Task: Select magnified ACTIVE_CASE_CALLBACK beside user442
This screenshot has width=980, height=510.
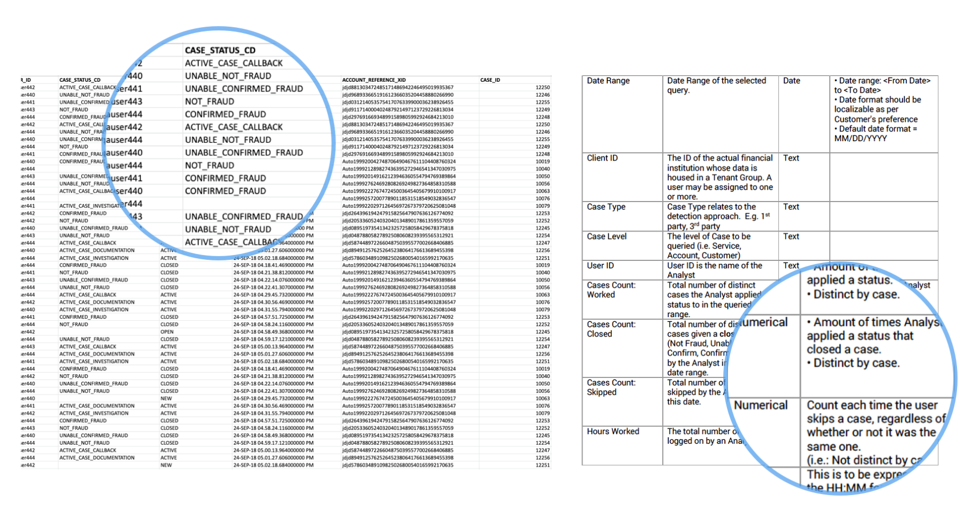Action: [234, 127]
